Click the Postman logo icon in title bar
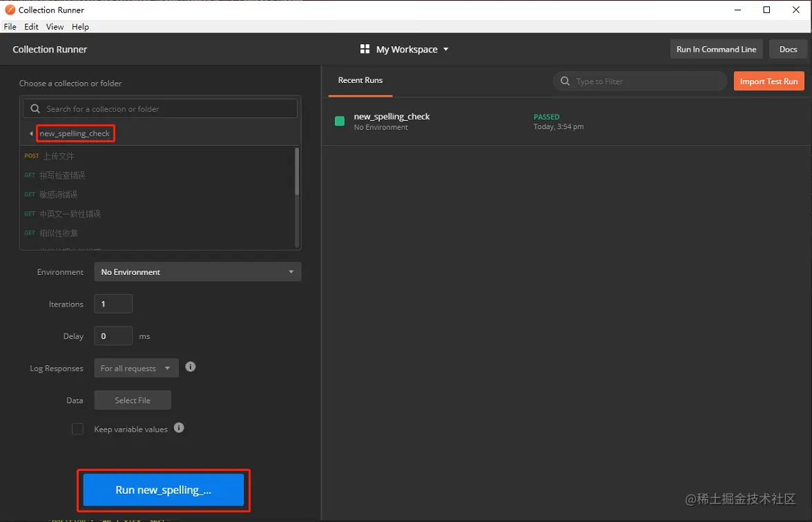The width and height of the screenshot is (812, 522). (10, 10)
